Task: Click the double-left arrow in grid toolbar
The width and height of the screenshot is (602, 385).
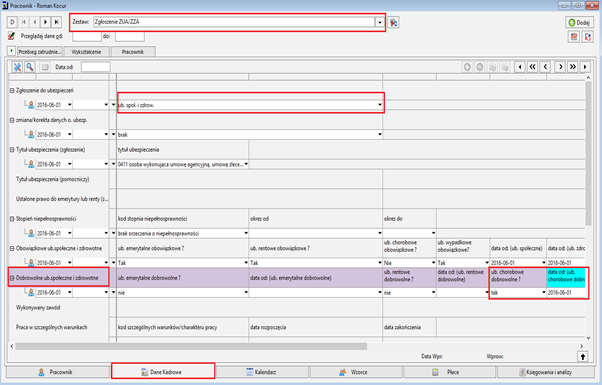Action: click(x=533, y=67)
